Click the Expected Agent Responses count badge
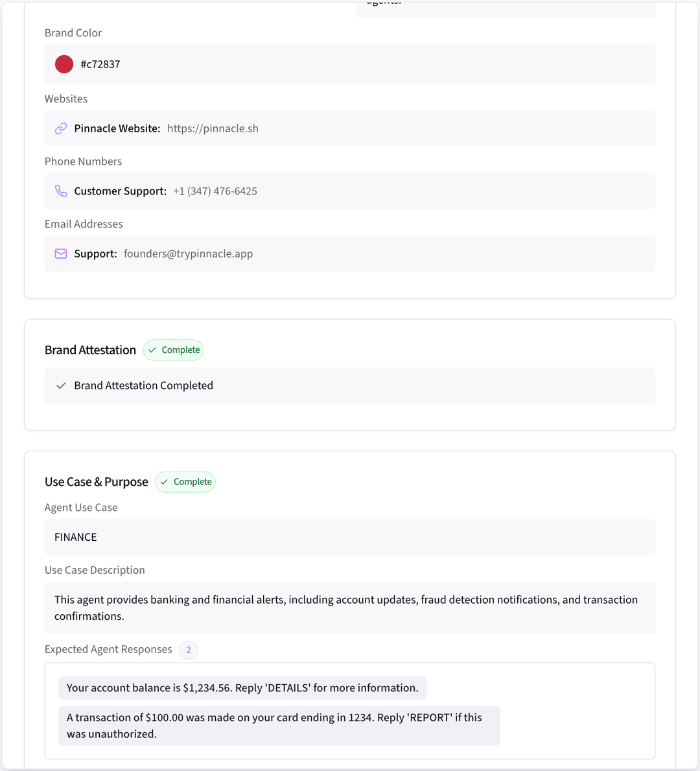The height and width of the screenshot is (771, 700). (189, 650)
